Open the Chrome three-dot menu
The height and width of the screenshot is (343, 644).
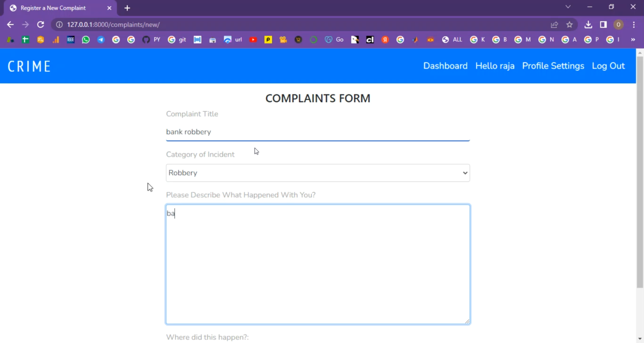[634, 24]
